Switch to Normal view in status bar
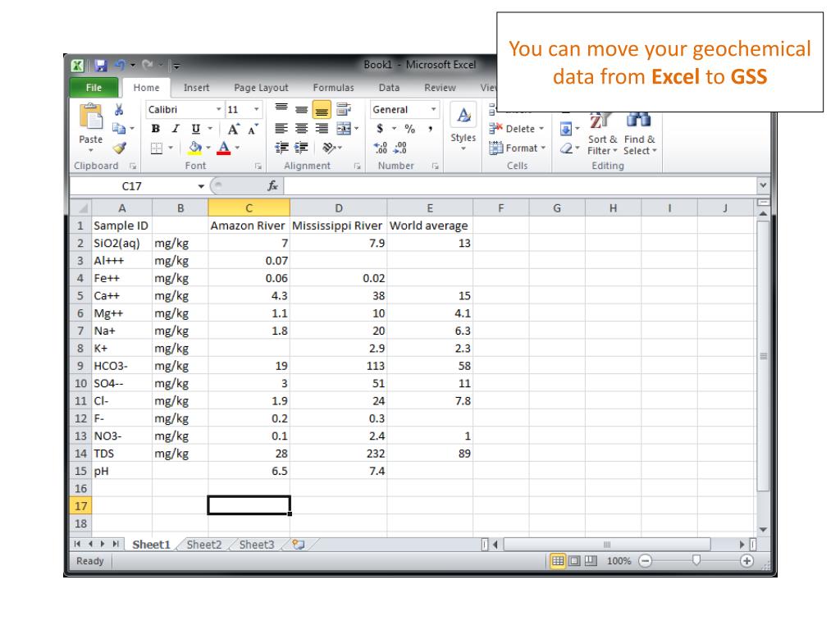 pos(558,561)
